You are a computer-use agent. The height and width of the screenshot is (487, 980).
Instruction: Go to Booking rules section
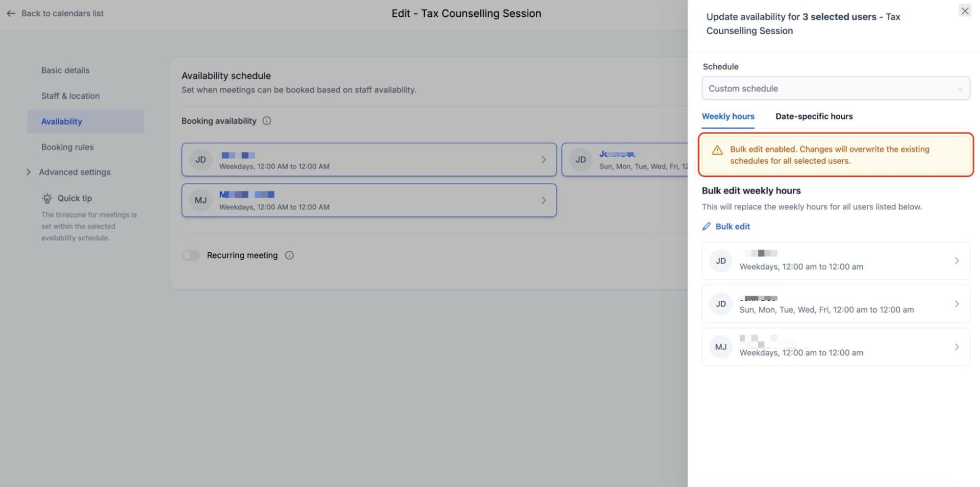pyautogui.click(x=67, y=147)
